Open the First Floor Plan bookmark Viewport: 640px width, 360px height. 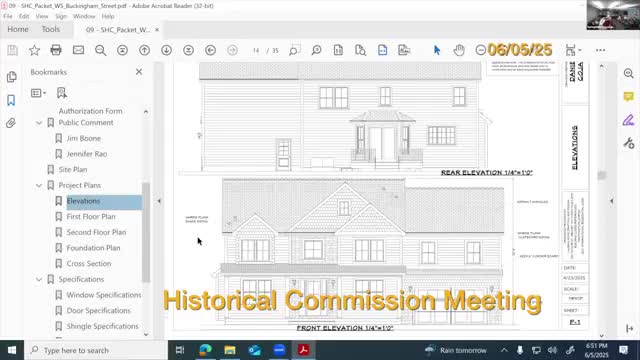click(91, 216)
